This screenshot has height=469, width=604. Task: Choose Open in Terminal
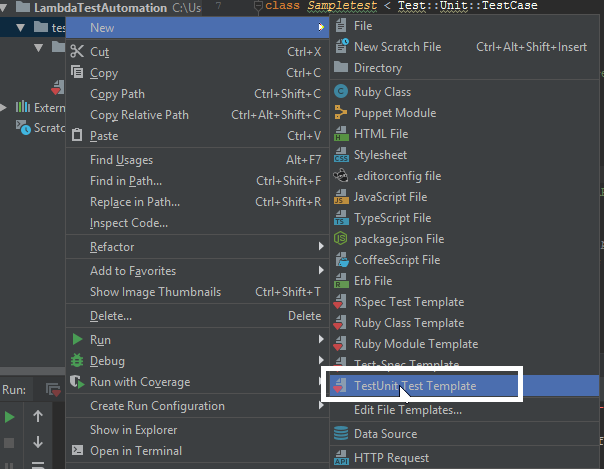pos(136,451)
